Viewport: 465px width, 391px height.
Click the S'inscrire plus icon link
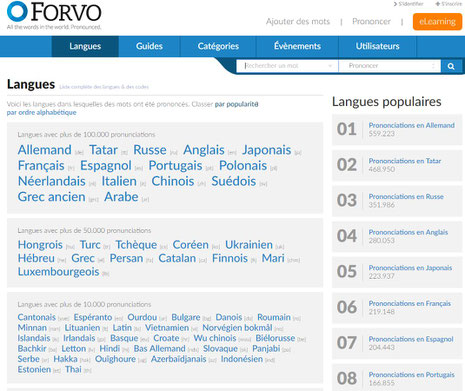(448, 4)
